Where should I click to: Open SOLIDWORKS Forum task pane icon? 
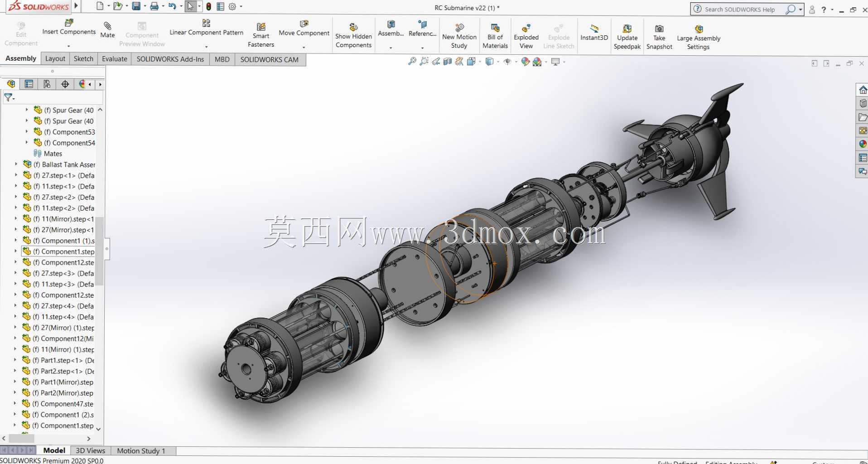(x=863, y=171)
